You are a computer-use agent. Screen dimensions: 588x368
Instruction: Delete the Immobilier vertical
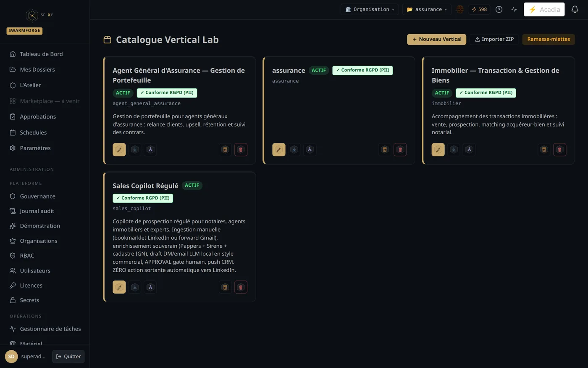(559, 150)
